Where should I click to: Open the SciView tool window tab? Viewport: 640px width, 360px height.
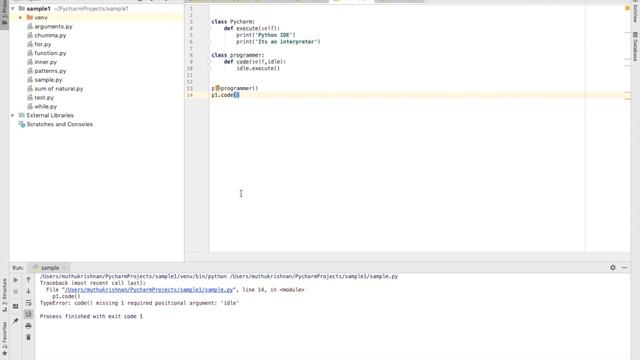point(635,13)
